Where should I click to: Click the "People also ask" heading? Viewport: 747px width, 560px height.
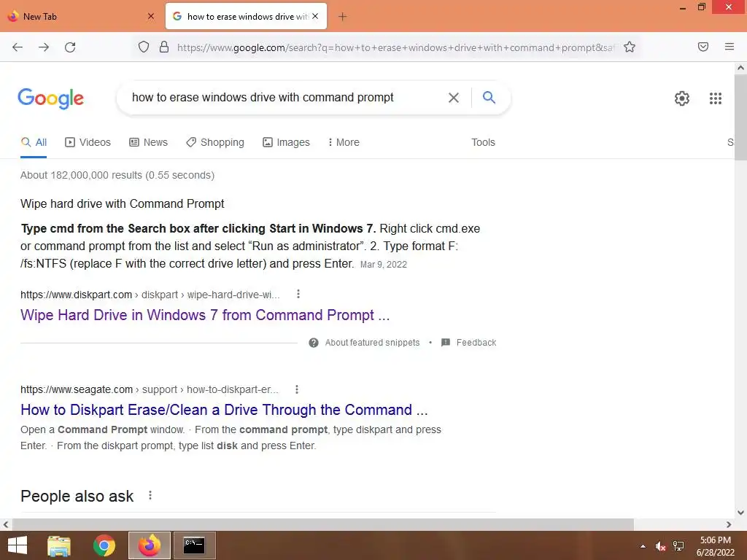coord(77,496)
